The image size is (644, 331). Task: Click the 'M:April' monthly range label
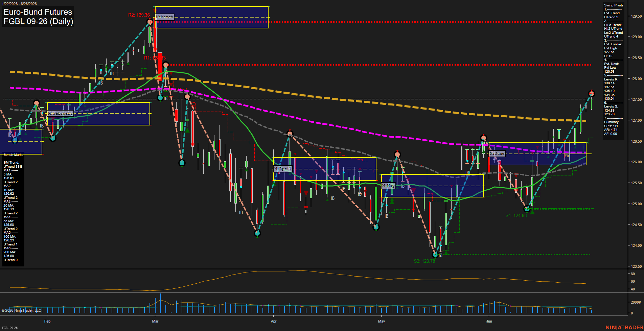point(282,169)
